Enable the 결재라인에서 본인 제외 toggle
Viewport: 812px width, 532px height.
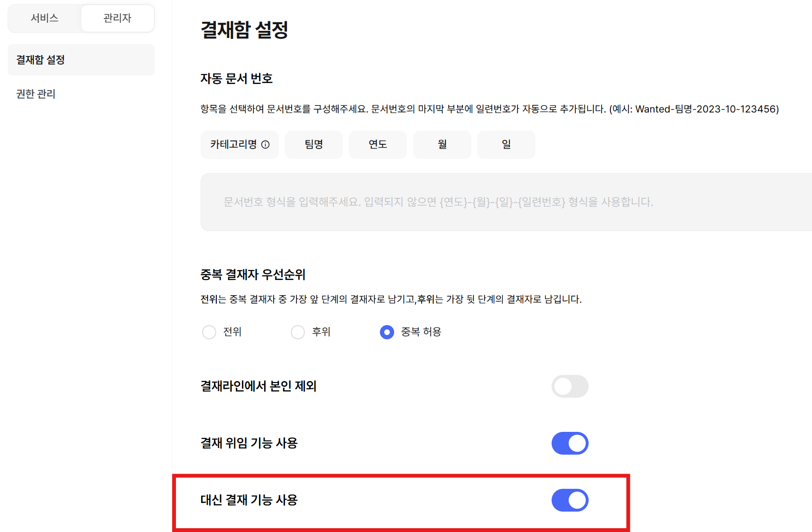pos(570,386)
